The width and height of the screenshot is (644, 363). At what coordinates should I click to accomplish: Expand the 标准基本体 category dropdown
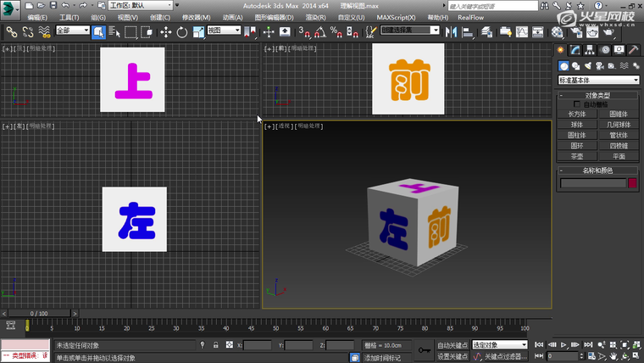click(x=597, y=80)
